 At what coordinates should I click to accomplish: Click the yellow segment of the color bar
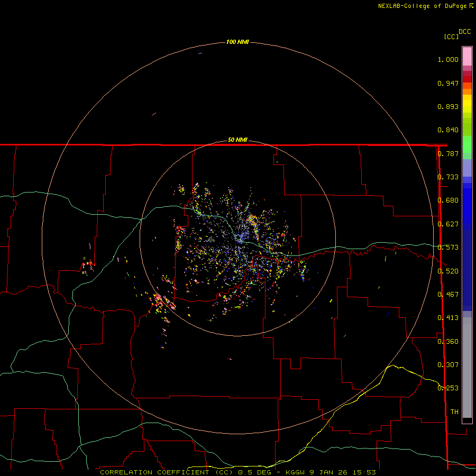point(467,104)
